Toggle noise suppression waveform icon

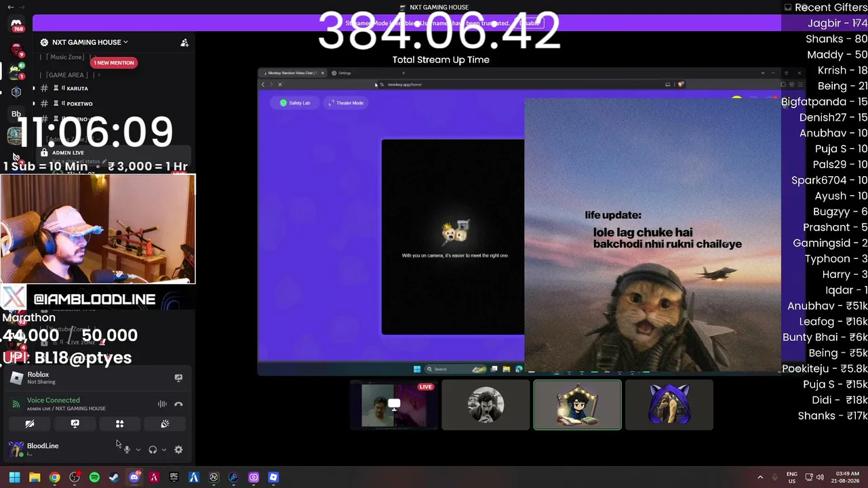[x=162, y=404]
